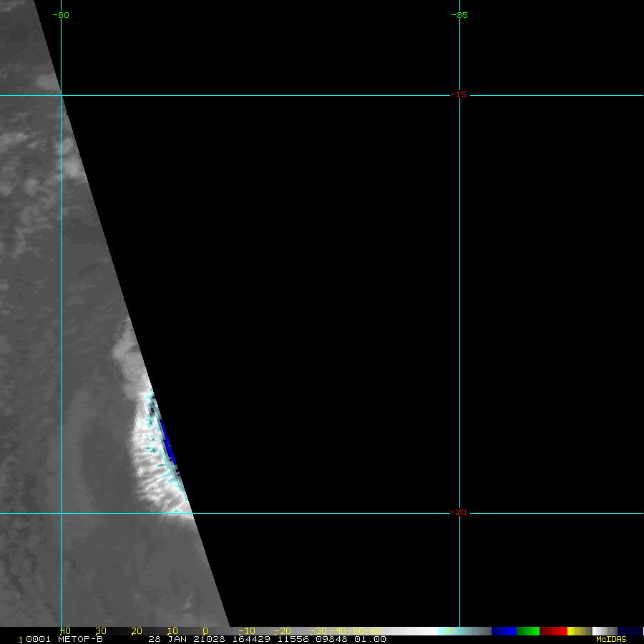Screen dimensions: 644x644
Task: Click grid intersection of -80 and -20 lines
Action: (x=61, y=513)
